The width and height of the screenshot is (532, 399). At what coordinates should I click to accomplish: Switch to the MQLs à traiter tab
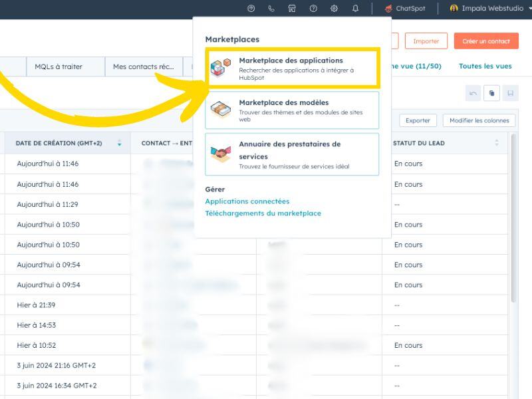[65, 66]
